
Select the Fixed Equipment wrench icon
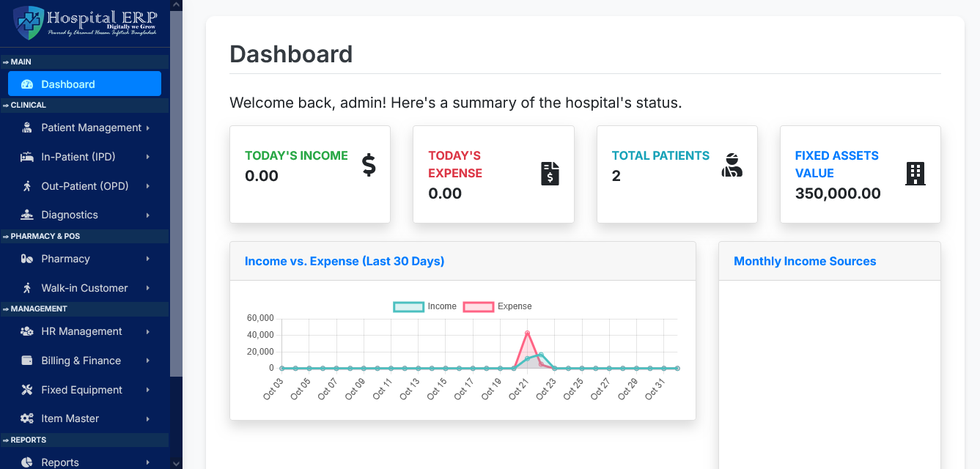(26, 390)
